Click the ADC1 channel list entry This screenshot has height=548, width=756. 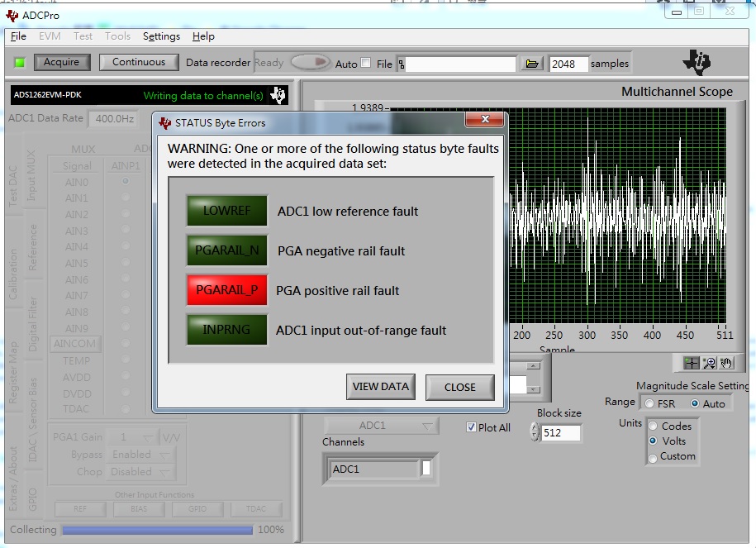coord(374,469)
